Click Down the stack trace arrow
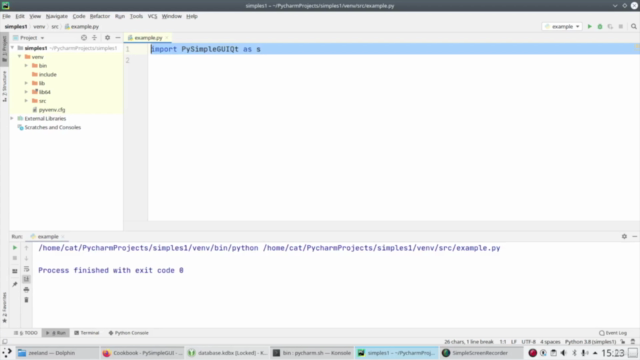This screenshot has height=360, width=640. click(x=27, y=258)
